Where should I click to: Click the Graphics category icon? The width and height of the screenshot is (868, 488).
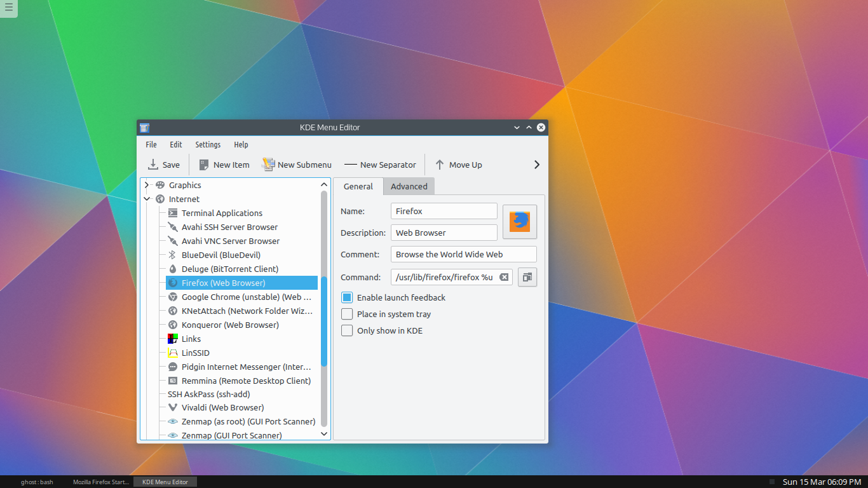tap(159, 185)
